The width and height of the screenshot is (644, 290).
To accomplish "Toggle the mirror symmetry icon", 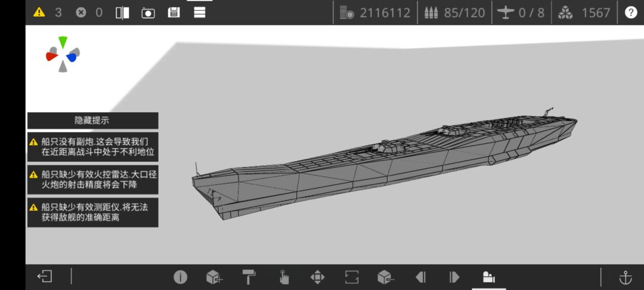I will 122,13.
